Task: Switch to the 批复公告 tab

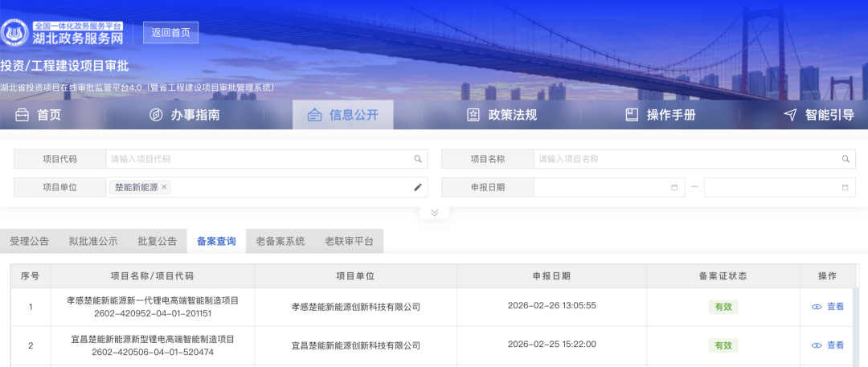Action: 158,242
